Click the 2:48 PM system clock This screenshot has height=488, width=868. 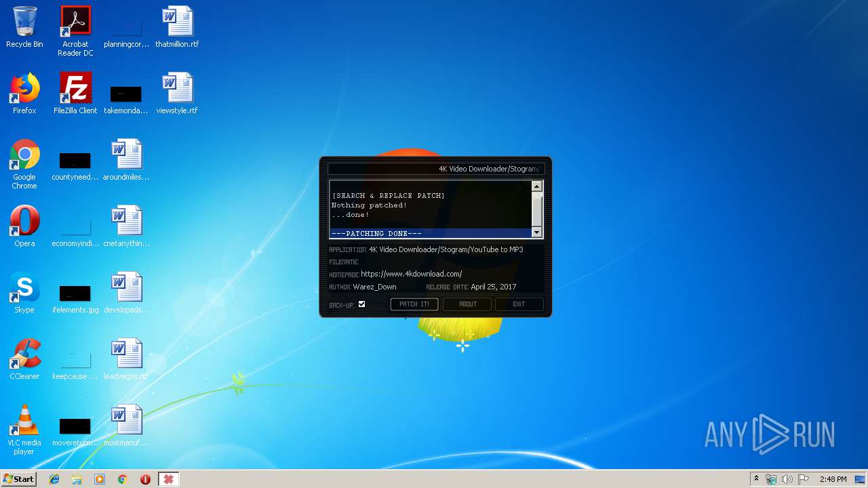[x=833, y=479]
